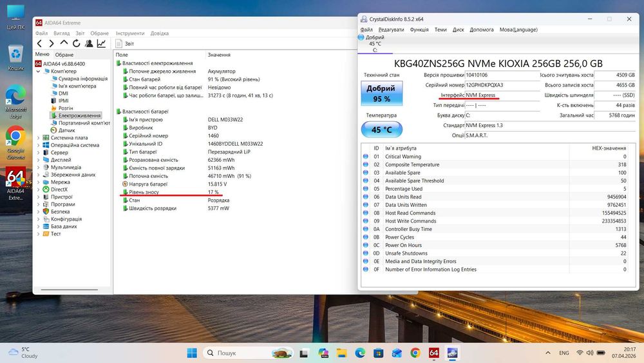Viewport: 644px width, 363px height.
Task: Click status dot beside Power On Hours
Action: [x=366, y=245]
